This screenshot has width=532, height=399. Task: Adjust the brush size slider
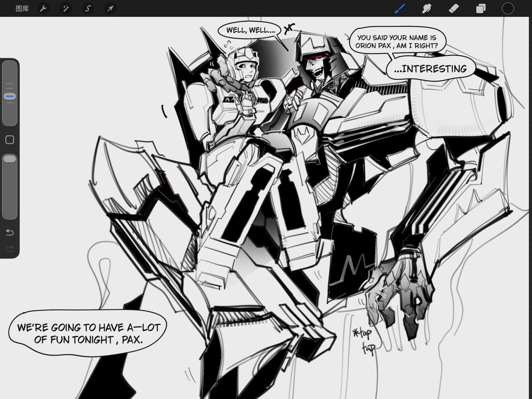point(9,93)
